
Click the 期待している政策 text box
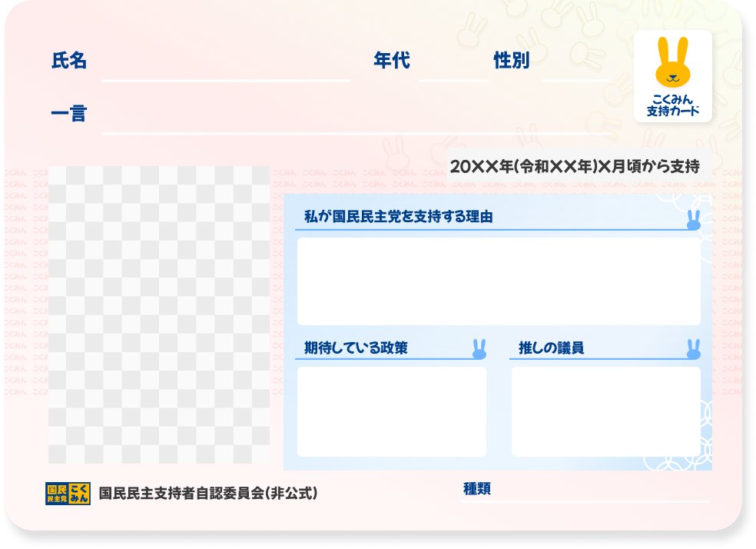[392, 411]
